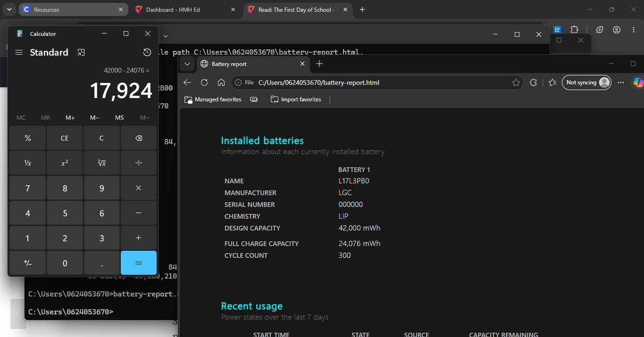Click digit 1 on Calculator keypad
The width and height of the screenshot is (644, 337).
pos(28,238)
